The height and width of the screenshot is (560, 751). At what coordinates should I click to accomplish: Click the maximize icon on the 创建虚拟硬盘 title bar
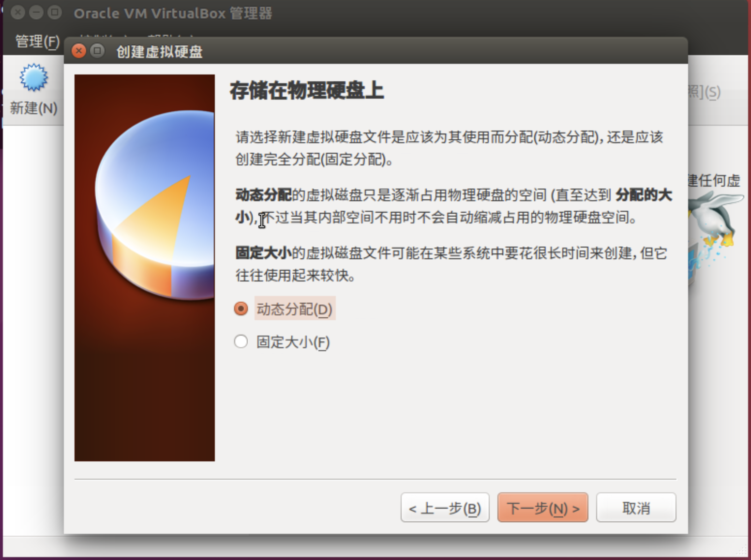pos(98,51)
